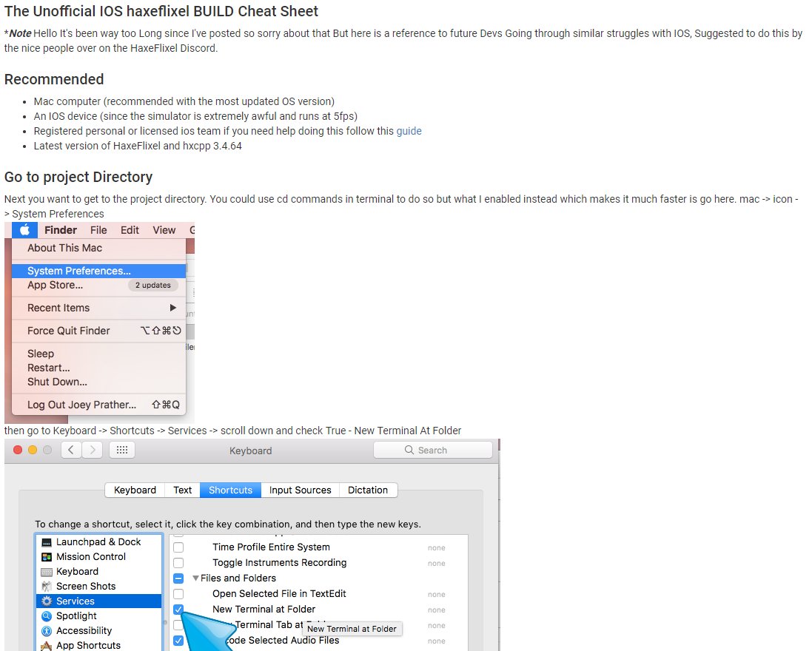Click the show-all grid icon

[122, 450]
